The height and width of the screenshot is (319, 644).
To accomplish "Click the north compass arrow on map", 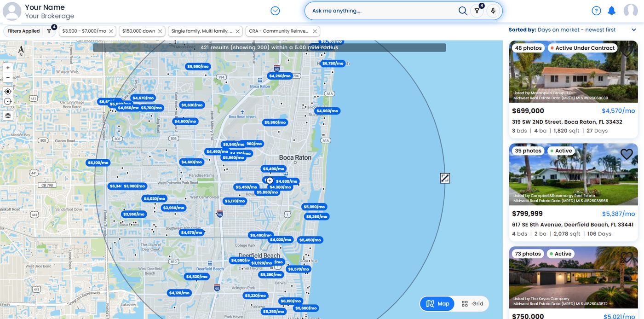I will [x=21, y=51].
